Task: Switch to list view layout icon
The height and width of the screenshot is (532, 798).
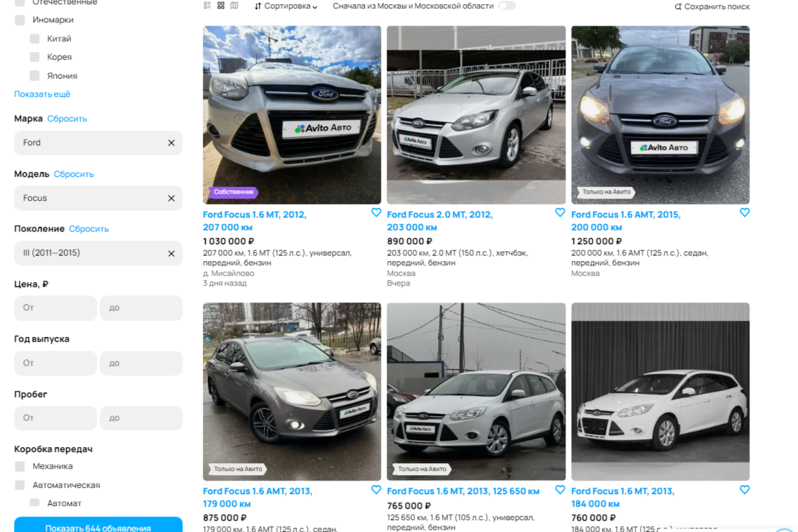Action: [x=207, y=6]
